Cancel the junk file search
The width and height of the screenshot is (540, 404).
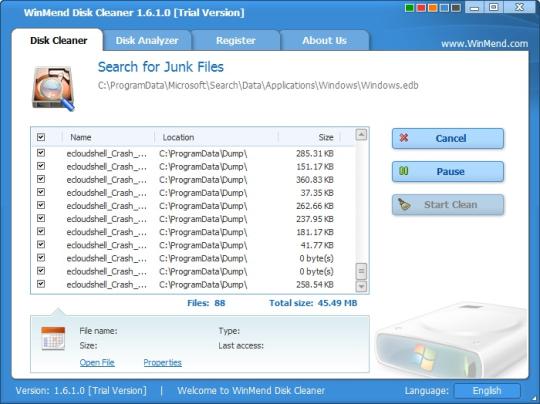[448, 138]
